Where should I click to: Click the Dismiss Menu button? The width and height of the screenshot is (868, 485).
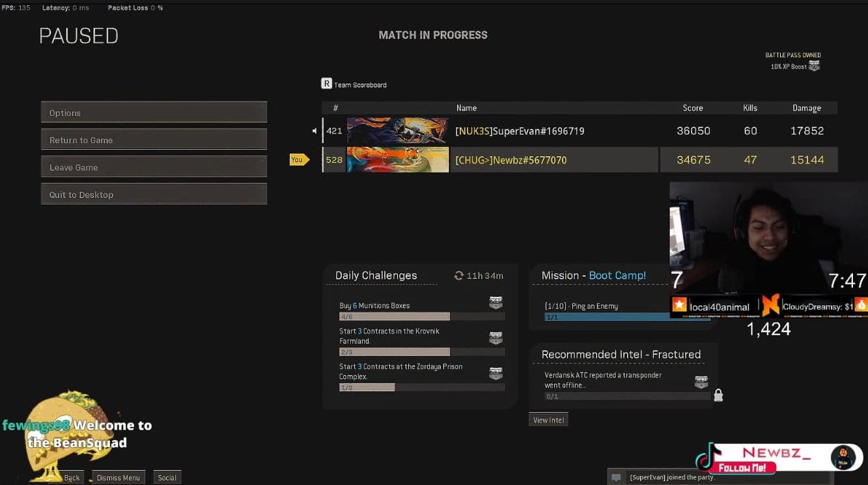coord(118,477)
